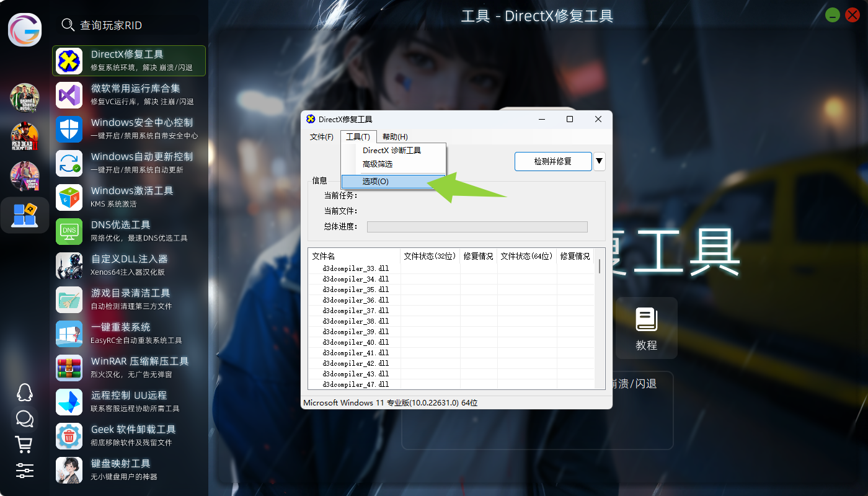Click the Geek 软件卸载工具 trash icon
Image resolution: width=868 pixels, height=496 pixels.
[69, 436]
